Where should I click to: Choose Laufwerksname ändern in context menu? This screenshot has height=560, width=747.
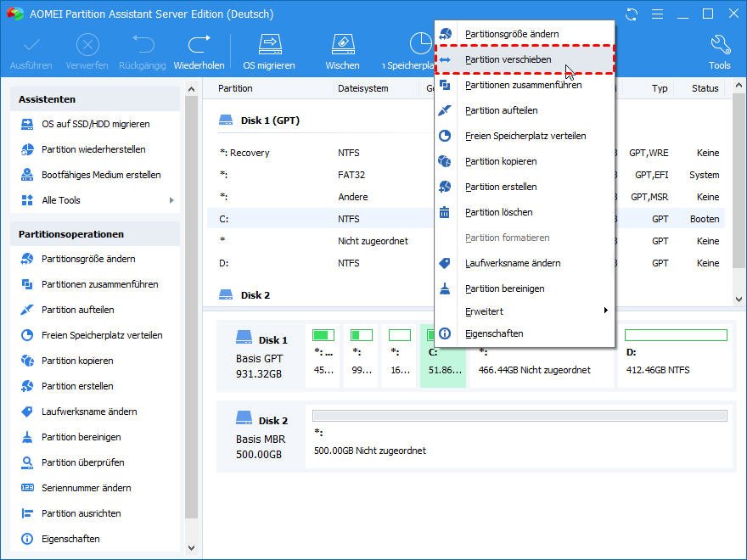[x=525, y=263]
